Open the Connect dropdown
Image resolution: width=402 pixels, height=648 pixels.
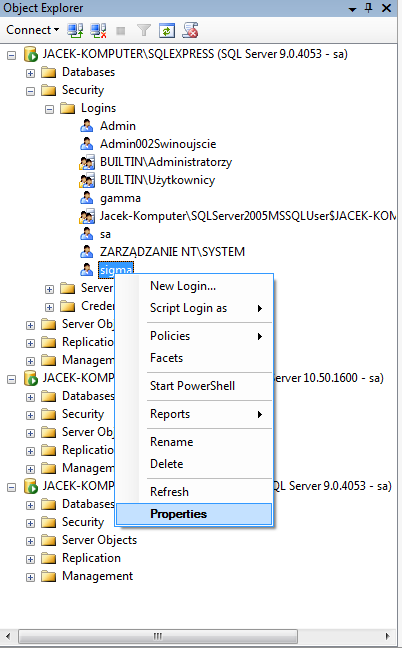33,30
